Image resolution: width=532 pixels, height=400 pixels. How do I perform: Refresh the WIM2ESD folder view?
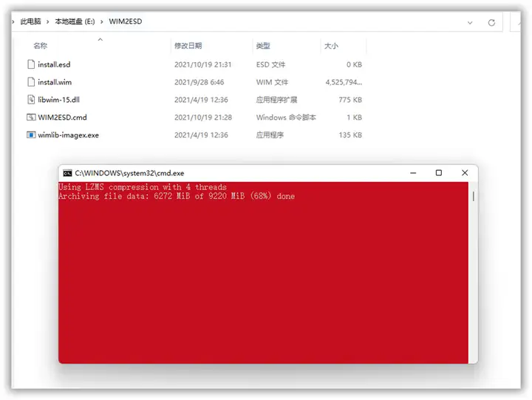[x=491, y=22]
